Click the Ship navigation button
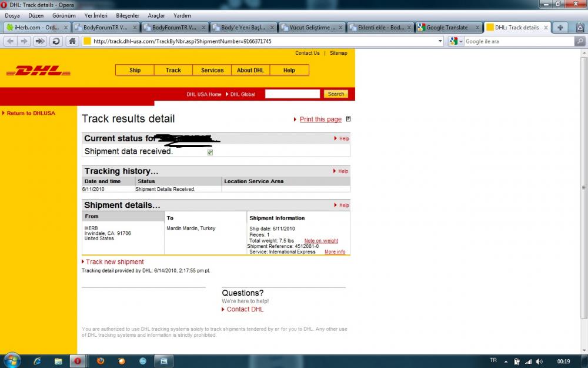Image resolution: width=588 pixels, height=368 pixels. [135, 70]
